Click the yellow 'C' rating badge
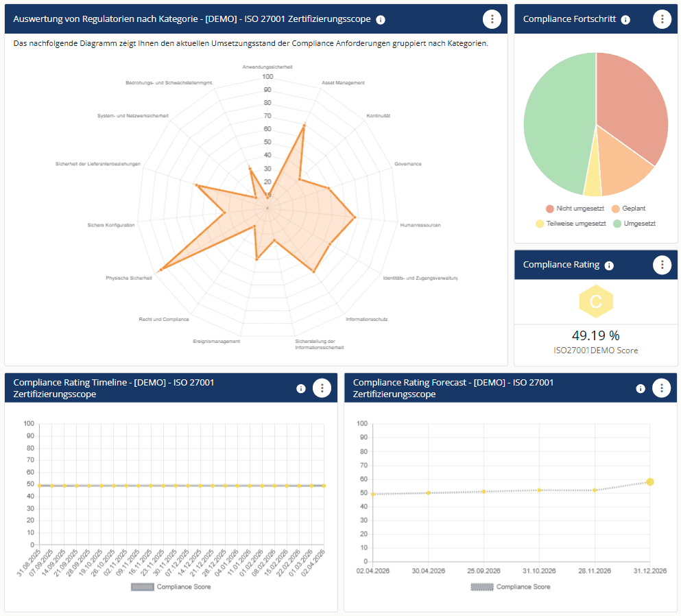Screen dimensions: 681x616 [x=595, y=300]
